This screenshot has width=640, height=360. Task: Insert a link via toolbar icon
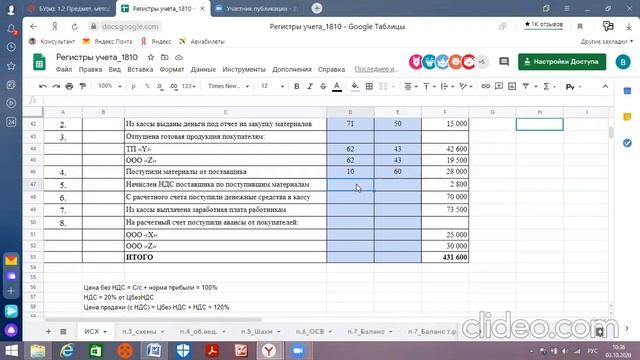click(x=485, y=86)
